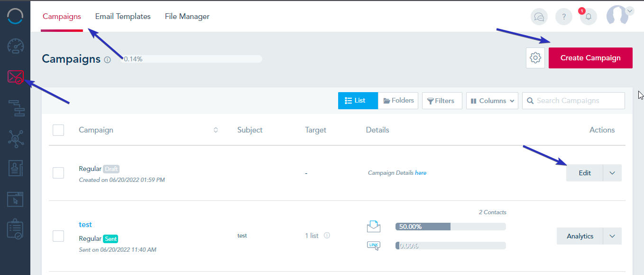Open the Columns dropdown

(x=492, y=101)
